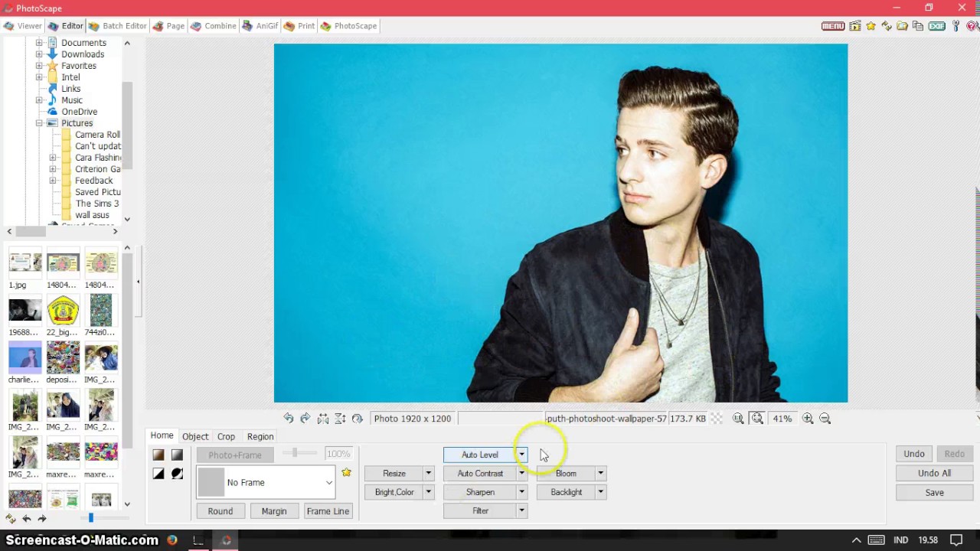Open preferences with the wrench icon

click(956, 26)
